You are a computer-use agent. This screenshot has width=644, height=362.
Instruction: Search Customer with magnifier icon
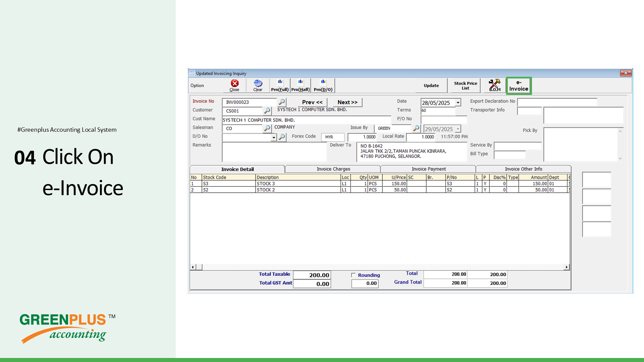(x=267, y=111)
